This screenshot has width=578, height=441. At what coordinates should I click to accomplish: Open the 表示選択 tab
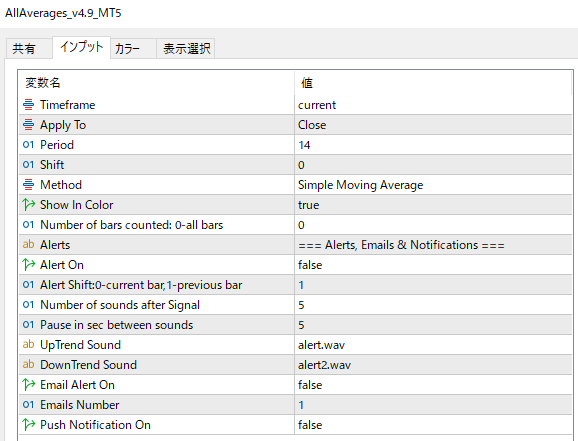click(186, 48)
